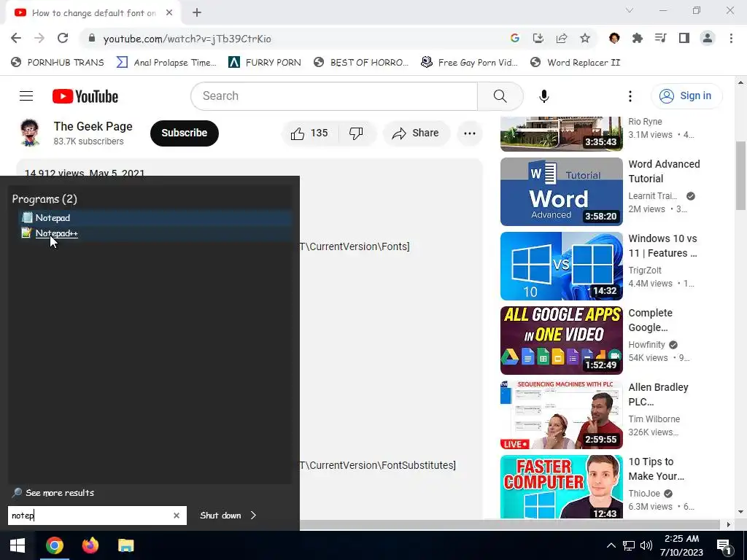
Task: Click the YouTube search magnifier button
Action: click(x=500, y=96)
